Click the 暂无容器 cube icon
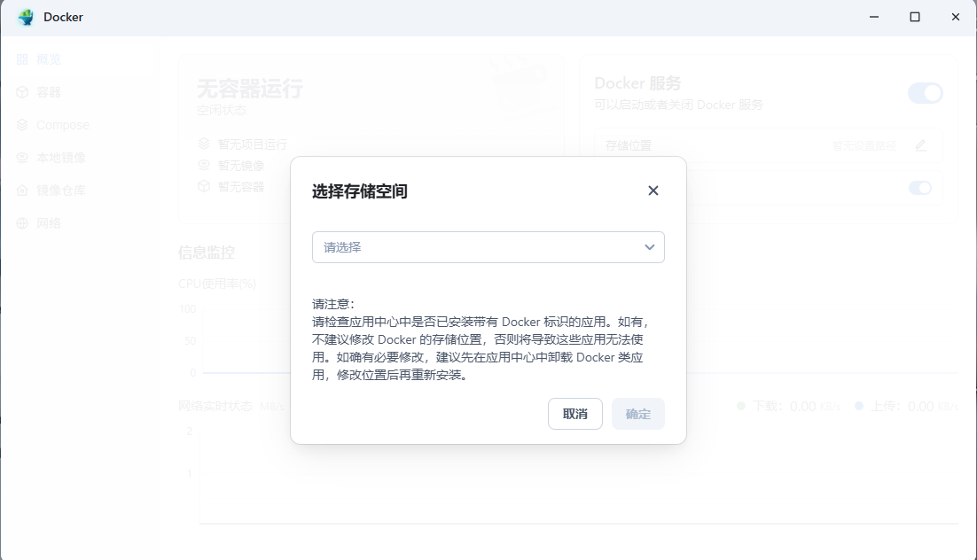 point(204,186)
